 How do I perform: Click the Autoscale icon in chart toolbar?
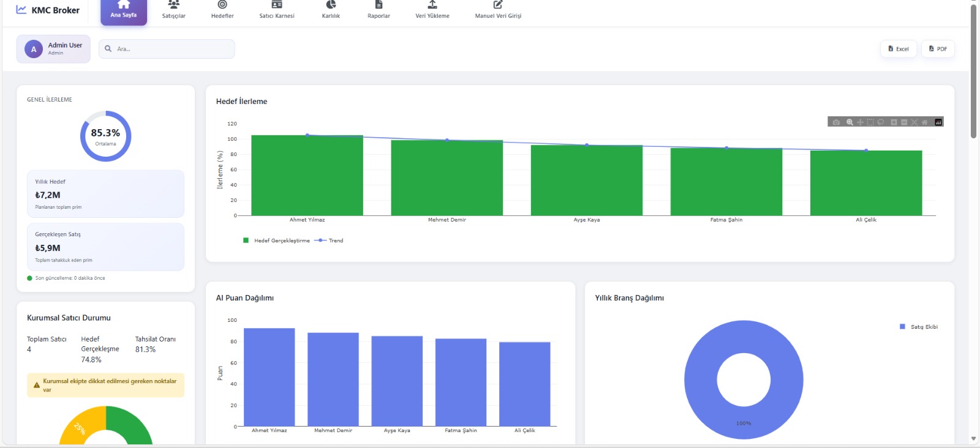point(914,122)
